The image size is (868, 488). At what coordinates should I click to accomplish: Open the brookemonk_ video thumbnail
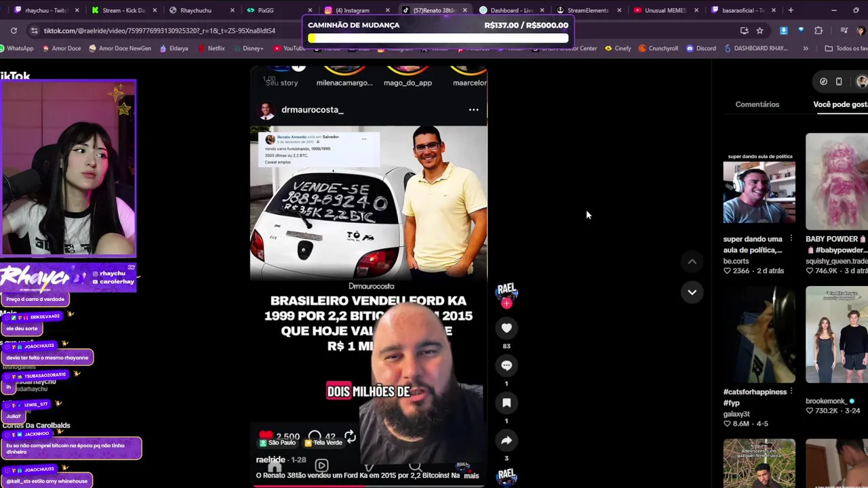[x=837, y=334]
